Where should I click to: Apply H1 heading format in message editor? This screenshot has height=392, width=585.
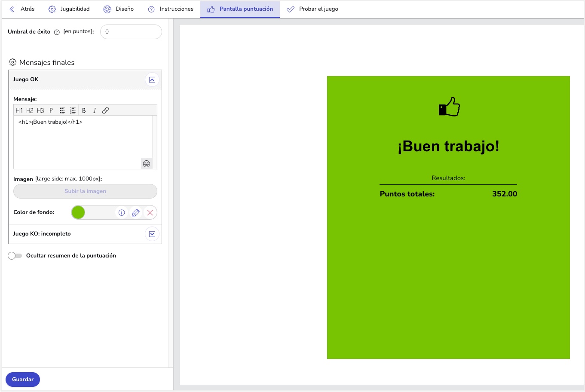pyautogui.click(x=19, y=110)
